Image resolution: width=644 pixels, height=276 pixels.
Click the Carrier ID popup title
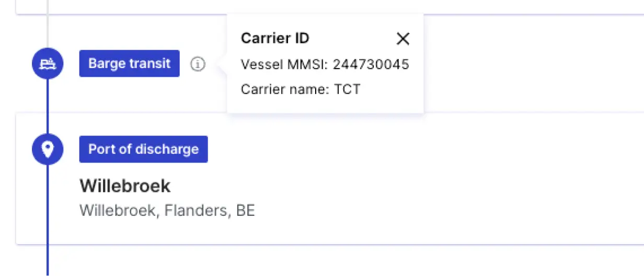pos(275,38)
